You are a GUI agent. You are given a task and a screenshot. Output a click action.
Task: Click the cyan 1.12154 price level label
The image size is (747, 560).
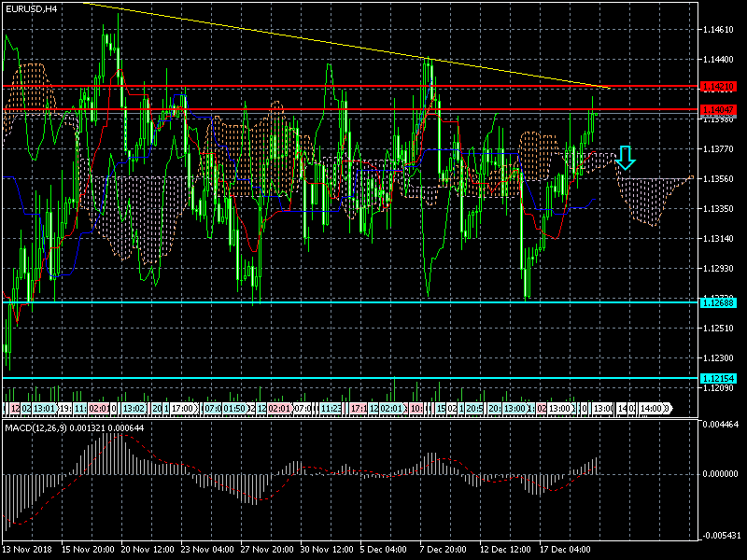click(718, 378)
